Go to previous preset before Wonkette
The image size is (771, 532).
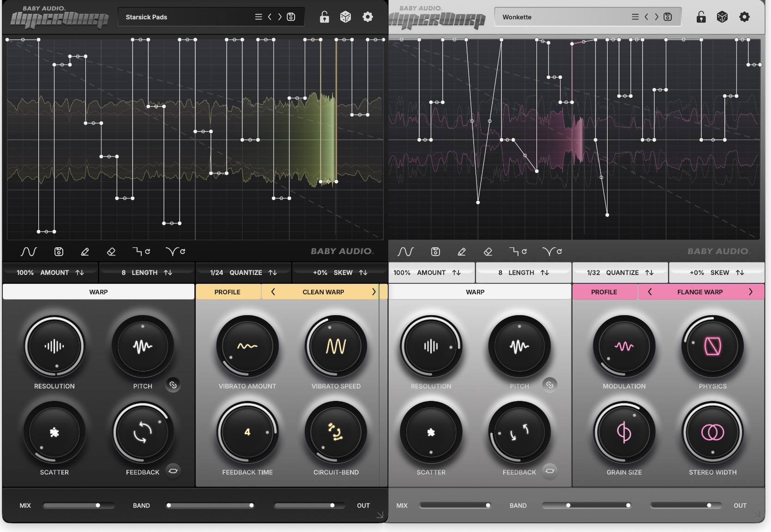[646, 17]
